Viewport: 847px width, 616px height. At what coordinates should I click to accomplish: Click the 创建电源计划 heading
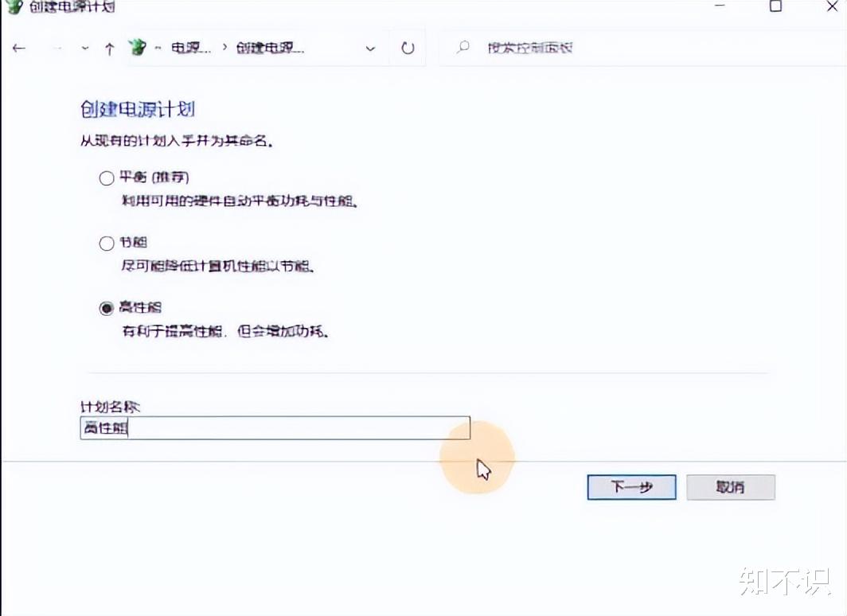[137, 110]
